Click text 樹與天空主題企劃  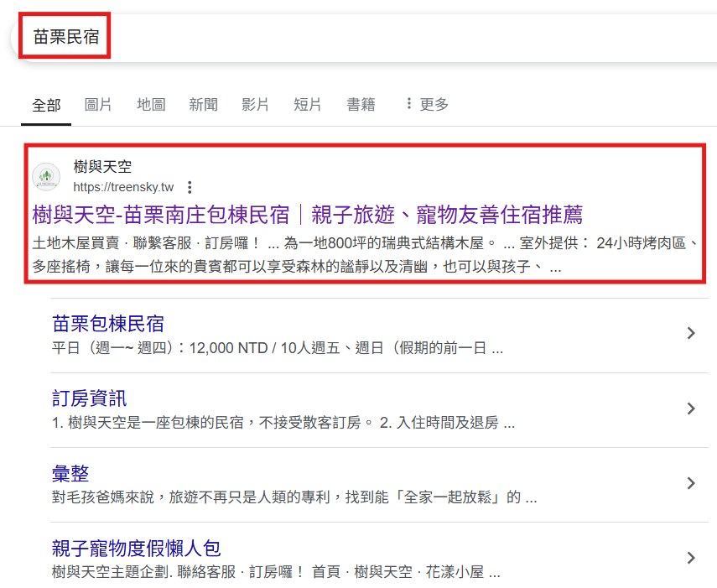click(110, 572)
